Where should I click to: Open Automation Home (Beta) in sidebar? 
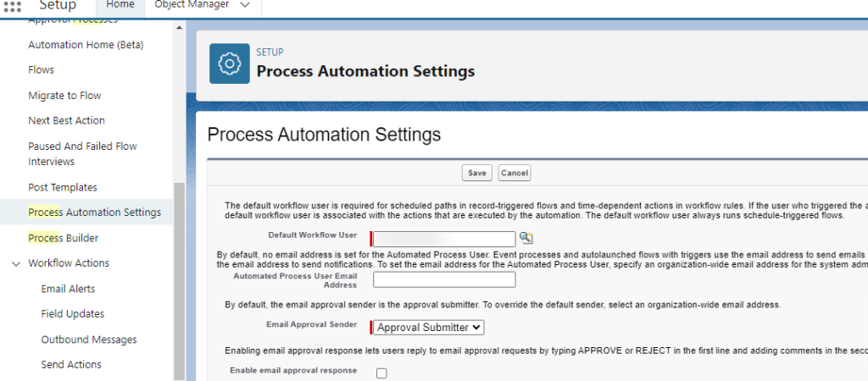point(86,45)
